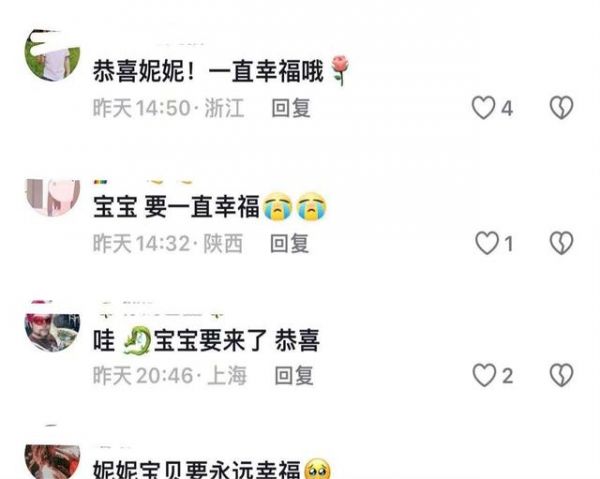Open avatar of the 恭喜妮妮 commenter
The width and height of the screenshot is (600, 479).
click(x=52, y=55)
